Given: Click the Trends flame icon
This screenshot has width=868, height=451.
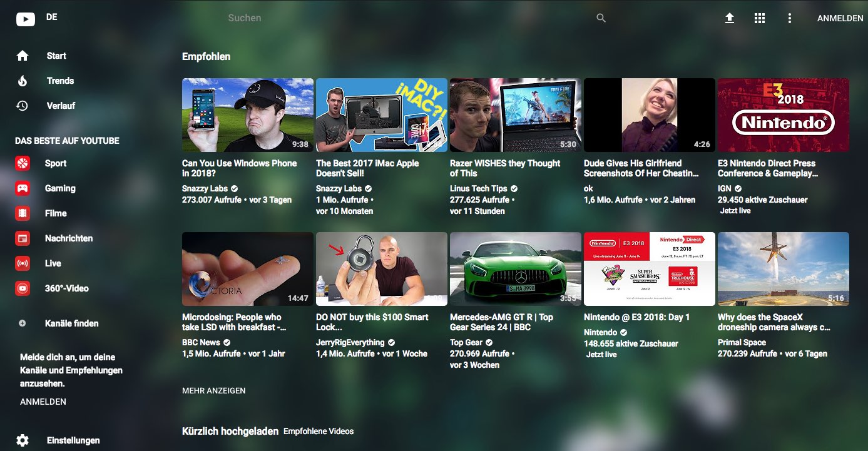Looking at the screenshot, I should click(x=23, y=81).
